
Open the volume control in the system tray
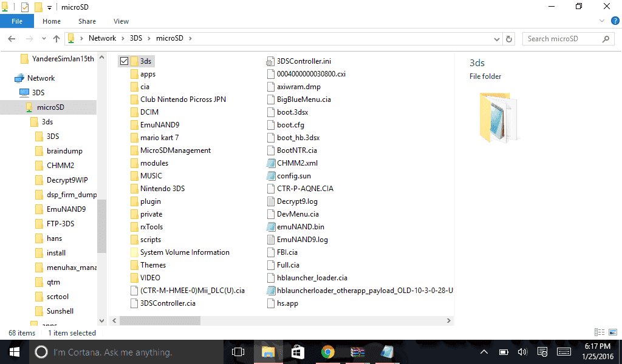[x=522, y=352]
